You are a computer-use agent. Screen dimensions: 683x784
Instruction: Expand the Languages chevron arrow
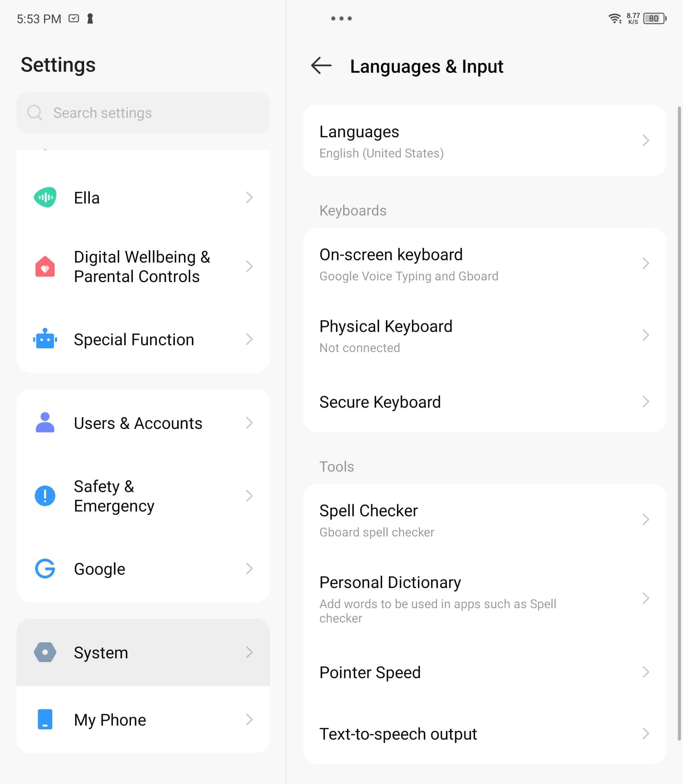click(x=645, y=140)
